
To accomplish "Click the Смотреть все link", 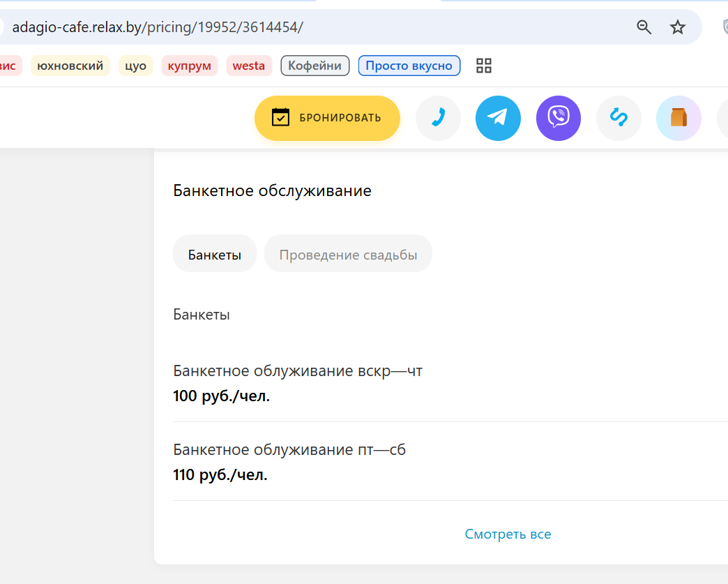I will coord(508,534).
